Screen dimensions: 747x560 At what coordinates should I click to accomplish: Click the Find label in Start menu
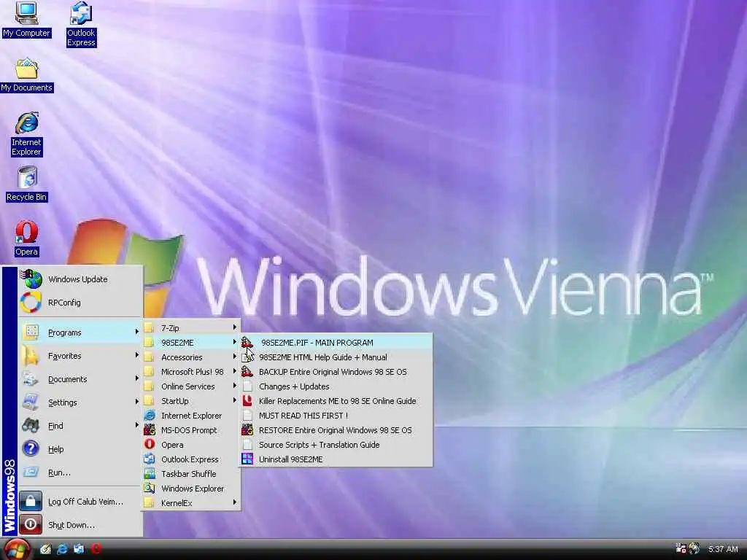[x=55, y=426]
